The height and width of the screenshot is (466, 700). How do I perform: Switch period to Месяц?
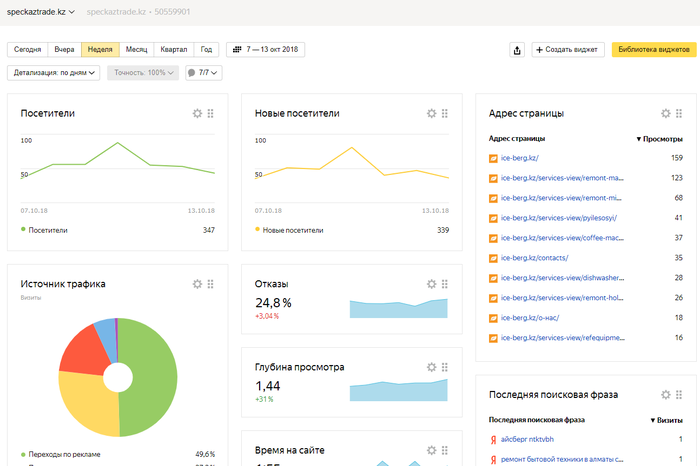coord(136,49)
